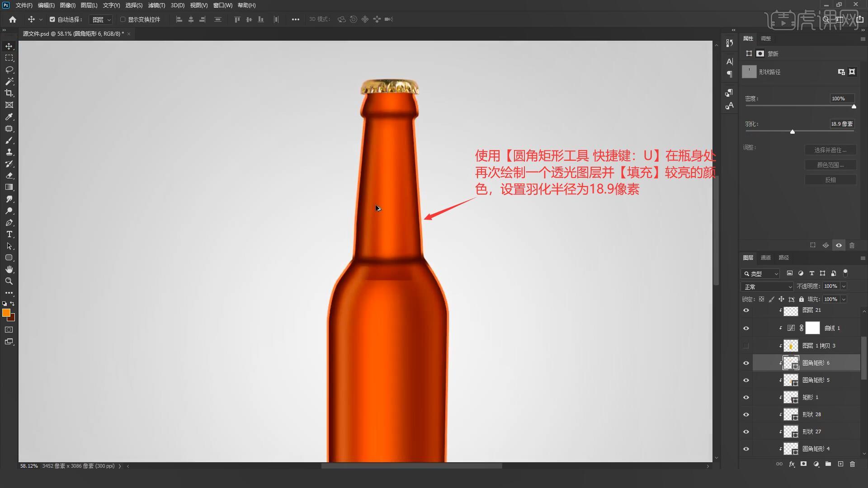Switch to the 通道 tab
This screenshot has width=868, height=488.
point(765,258)
